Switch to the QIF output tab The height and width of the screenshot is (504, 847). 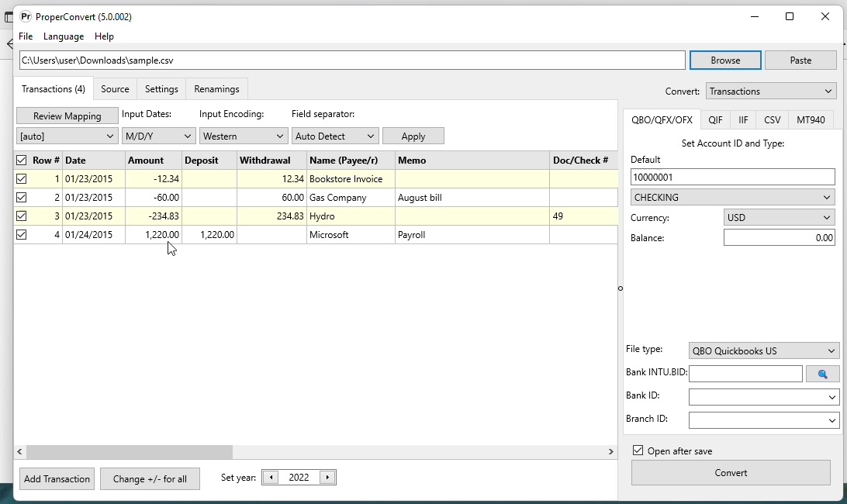[x=715, y=120]
